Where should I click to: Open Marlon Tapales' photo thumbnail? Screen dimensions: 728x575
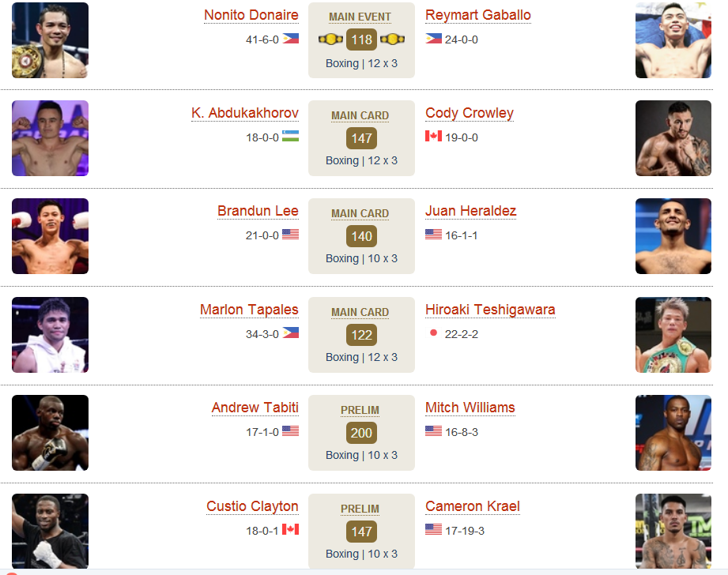[x=50, y=335]
